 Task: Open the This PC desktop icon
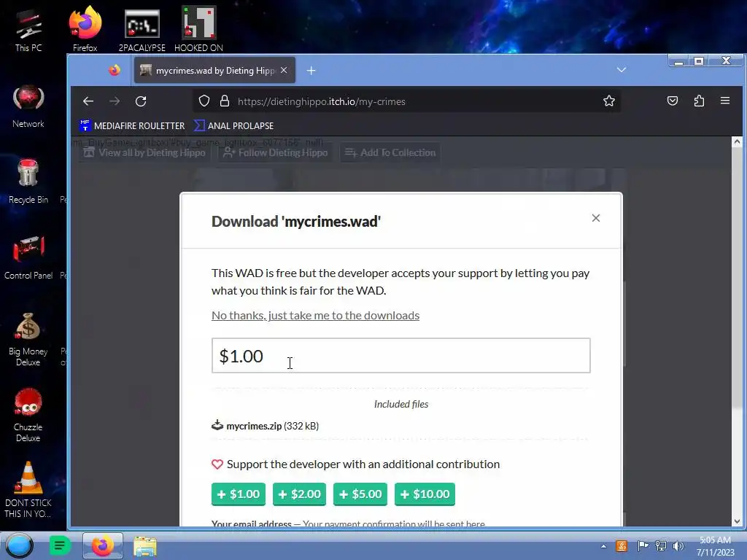point(28,31)
